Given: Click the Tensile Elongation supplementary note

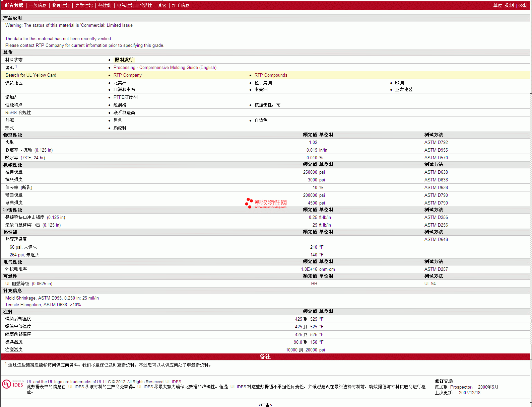Looking at the screenshot, I should tap(43, 305).
